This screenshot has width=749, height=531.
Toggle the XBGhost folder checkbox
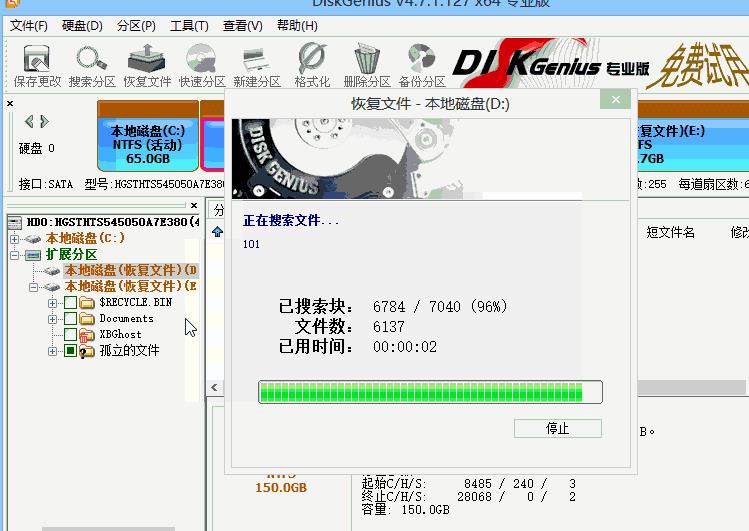[70, 334]
